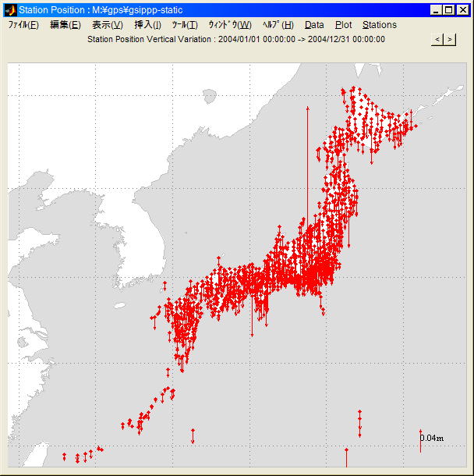
Task: Minimize the Station Position window
Action: (435, 10)
